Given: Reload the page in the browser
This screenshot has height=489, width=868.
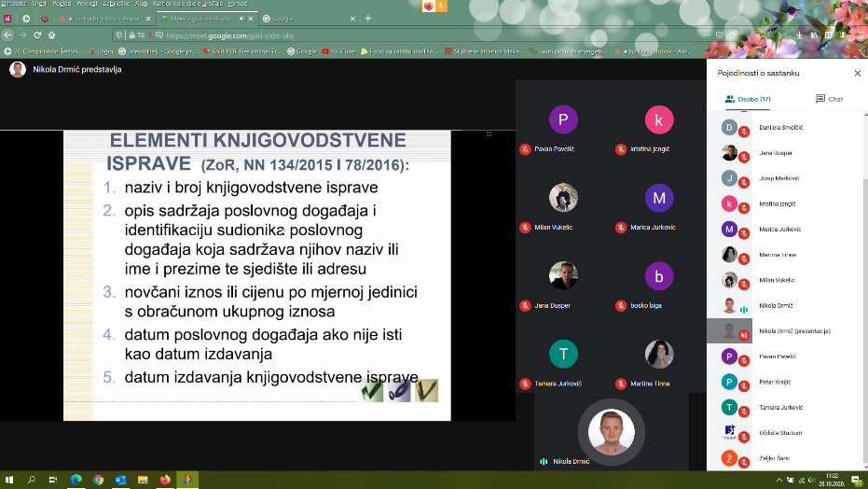Looking at the screenshot, I should click(x=37, y=35).
